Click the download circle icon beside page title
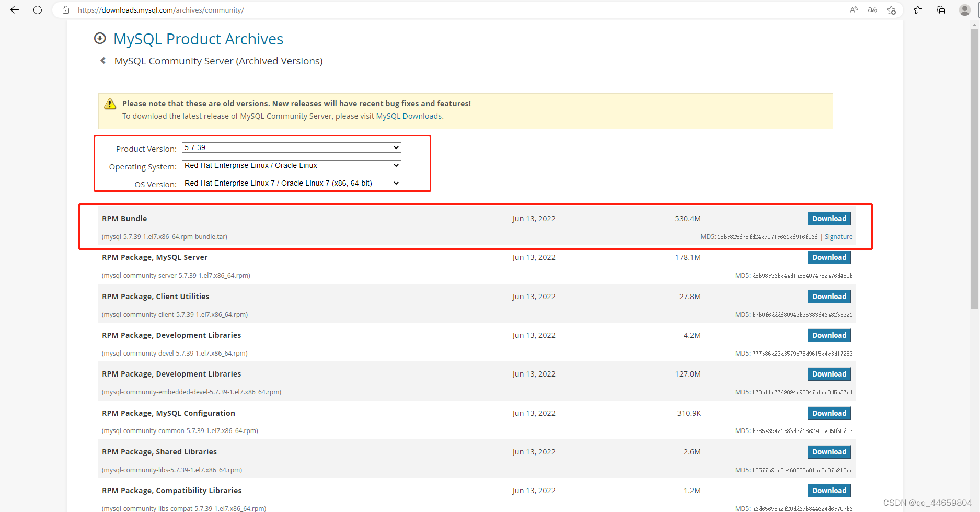This screenshot has width=980, height=512. 100,38
